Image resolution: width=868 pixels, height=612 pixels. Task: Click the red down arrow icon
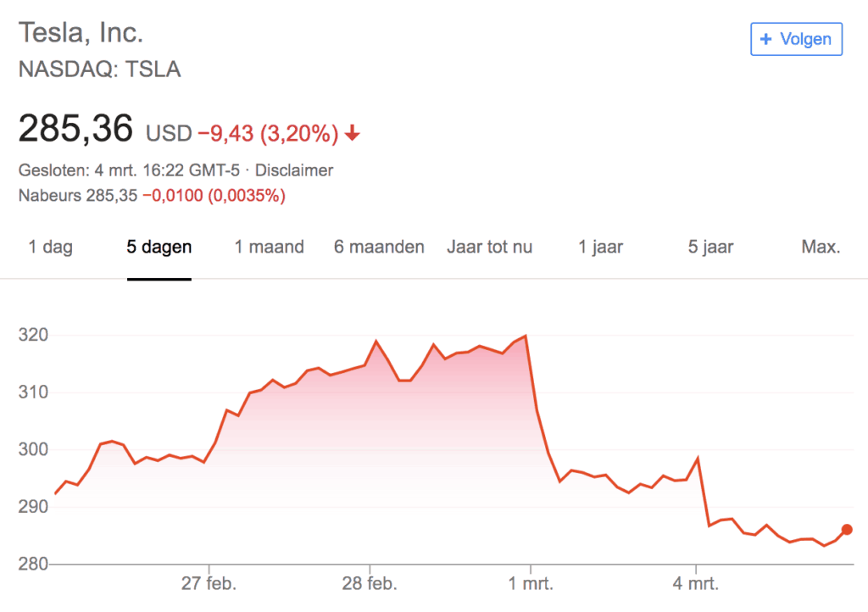coord(353,133)
